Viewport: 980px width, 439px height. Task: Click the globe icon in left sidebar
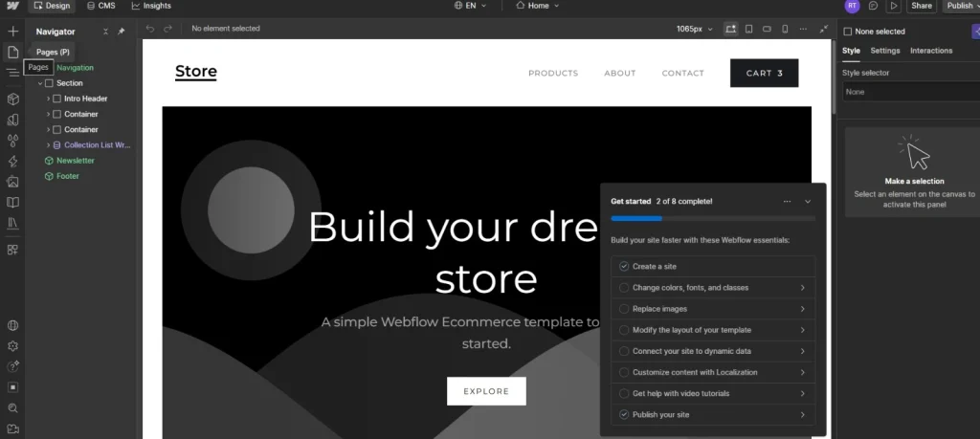12,325
